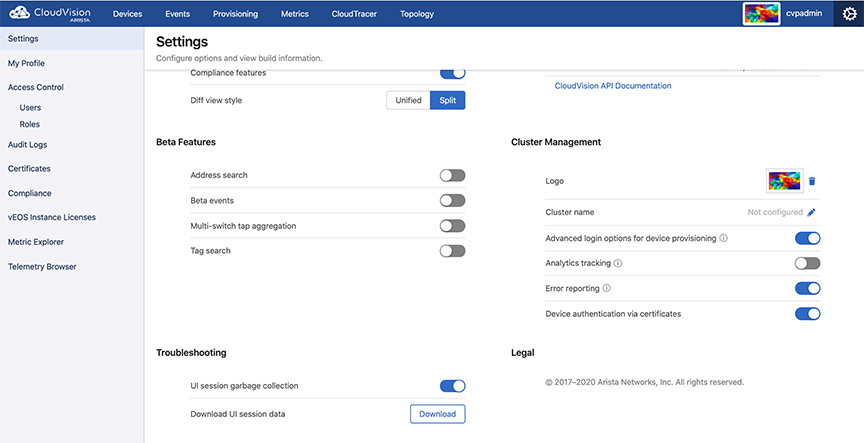Show info icon next to Analytics tracking
Viewport: 864px width, 443px height.
point(618,263)
